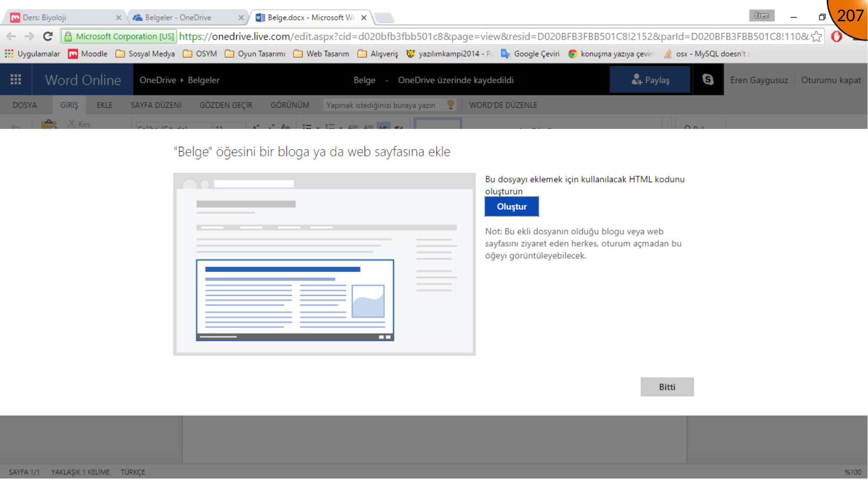Screen dimensions: 868x488
Task: Open yazılımkampi2014 bookmark
Action: (449, 54)
